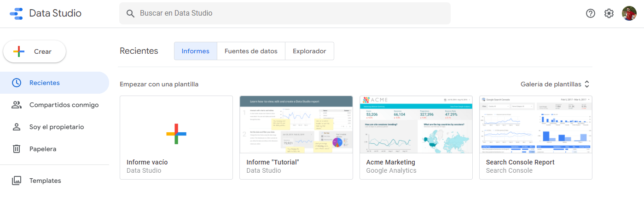Click the Data Studio logo icon
644x198 pixels.
pos(16,13)
